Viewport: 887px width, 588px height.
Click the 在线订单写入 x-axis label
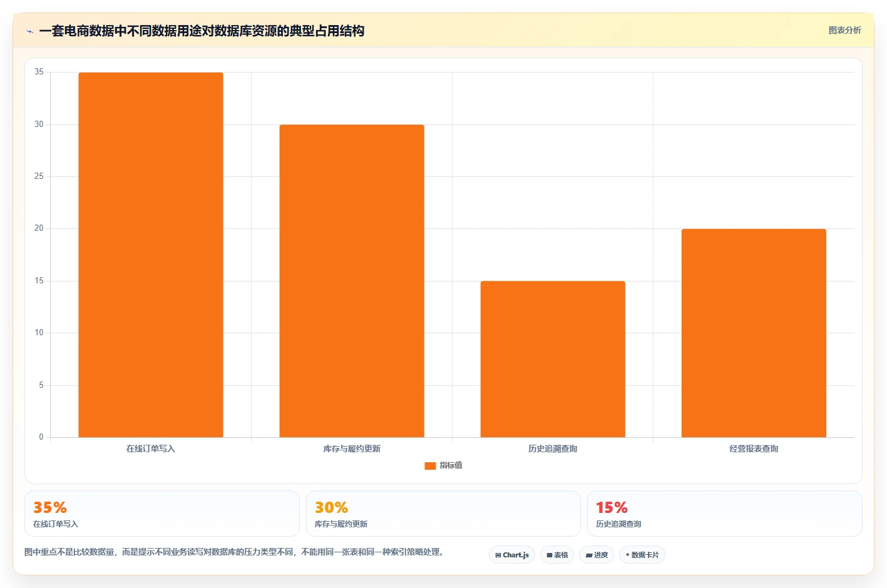[x=151, y=449]
